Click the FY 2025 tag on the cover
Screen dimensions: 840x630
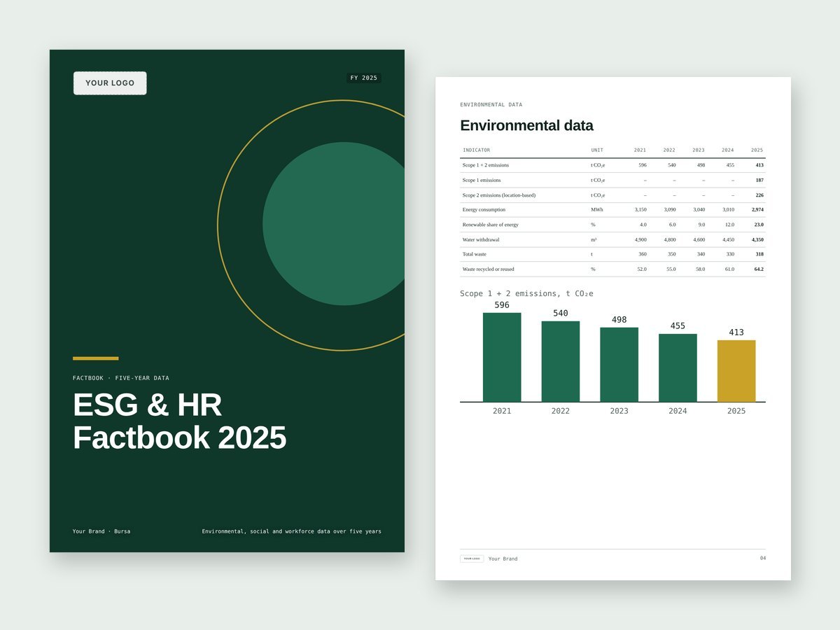364,78
